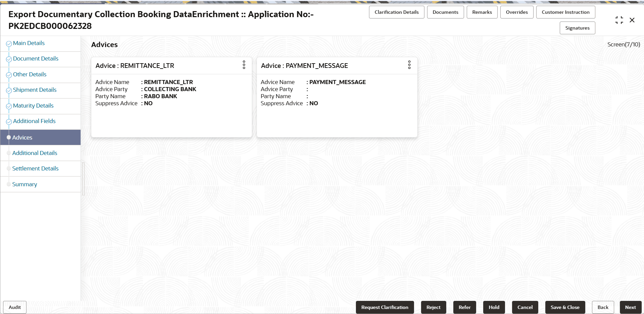Click the collapse screen icon in the header
This screenshot has width=644, height=314.
tap(619, 20)
